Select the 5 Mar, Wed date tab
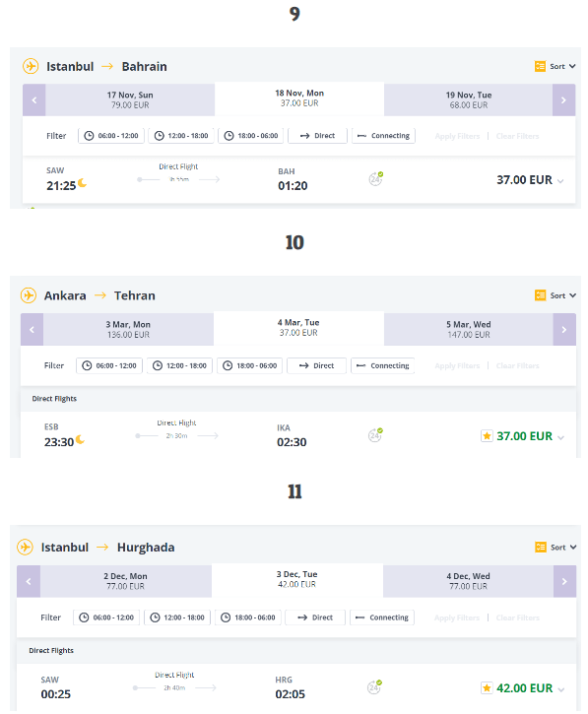This screenshot has width=588, height=714. [469, 329]
